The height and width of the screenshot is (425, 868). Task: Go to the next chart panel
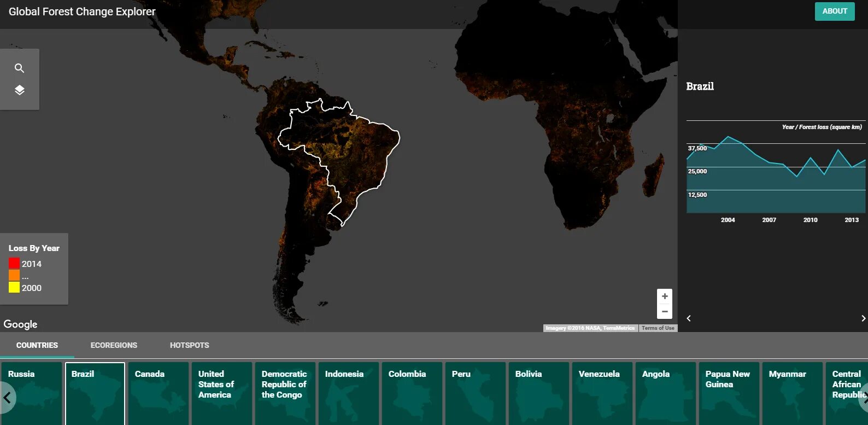click(863, 318)
